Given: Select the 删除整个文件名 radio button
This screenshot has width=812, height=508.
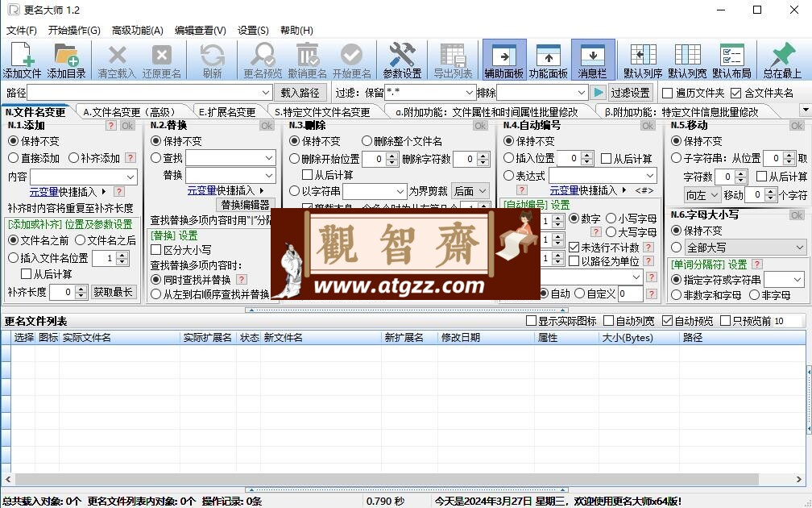Looking at the screenshot, I should (x=367, y=141).
